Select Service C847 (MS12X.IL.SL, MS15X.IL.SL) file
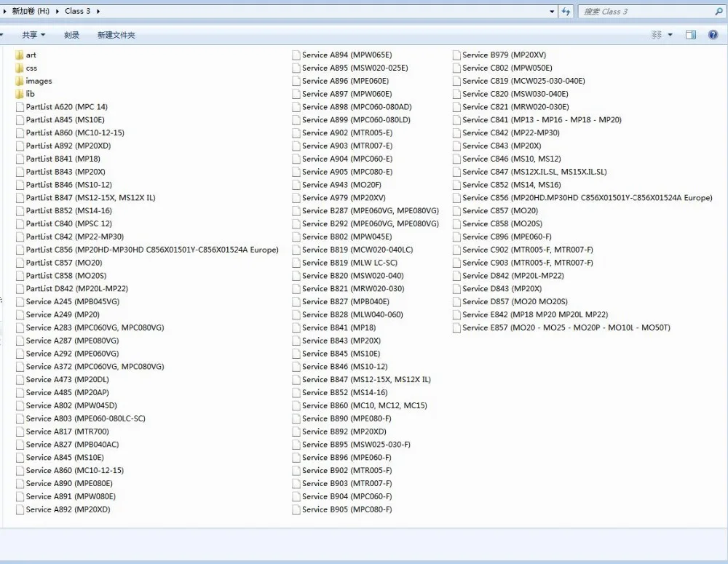 pos(534,172)
